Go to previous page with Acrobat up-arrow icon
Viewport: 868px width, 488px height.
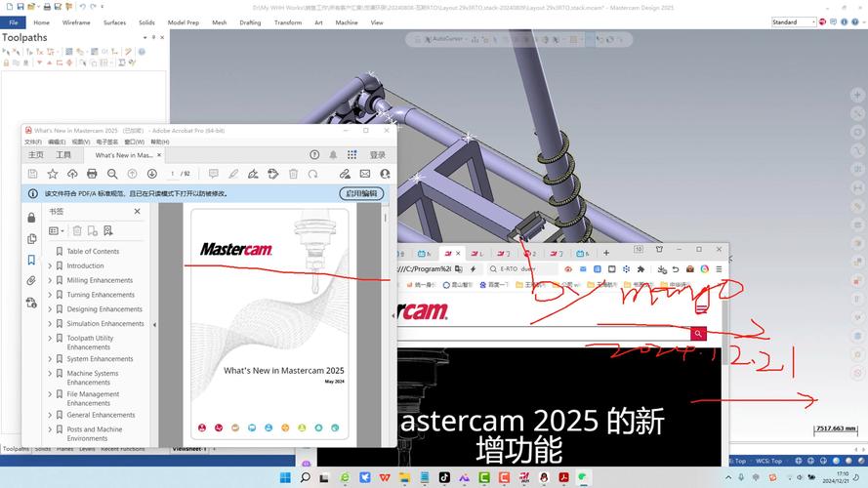click(x=133, y=174)
